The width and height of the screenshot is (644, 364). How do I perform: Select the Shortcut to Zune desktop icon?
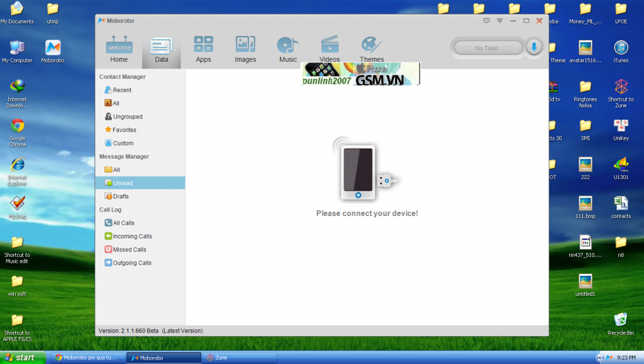click(621, 93)
